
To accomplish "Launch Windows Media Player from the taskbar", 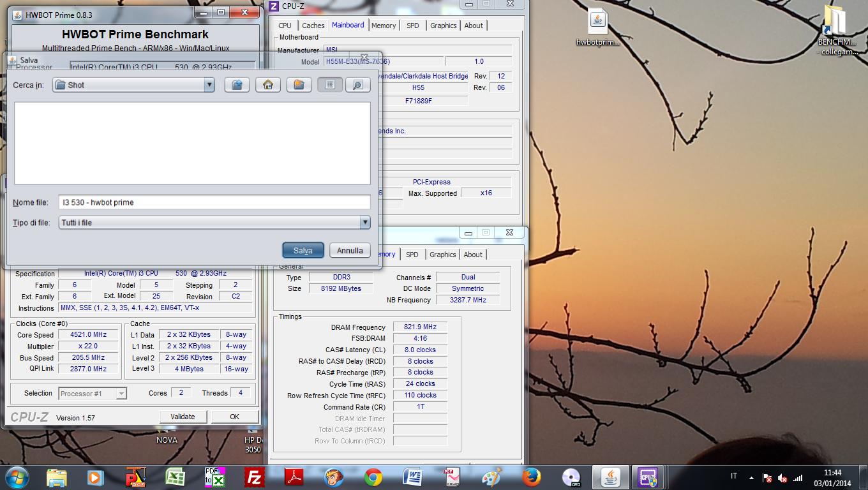I will click(x=96, y=477).
